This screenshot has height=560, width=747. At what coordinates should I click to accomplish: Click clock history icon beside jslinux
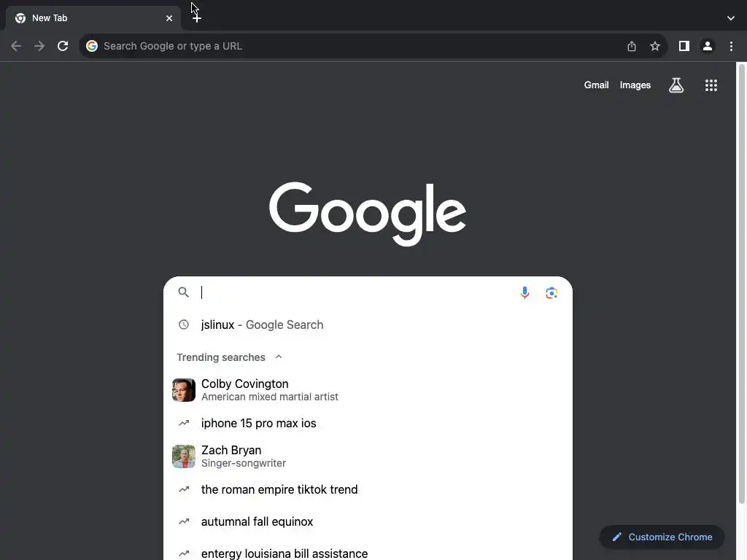point(183,324)
